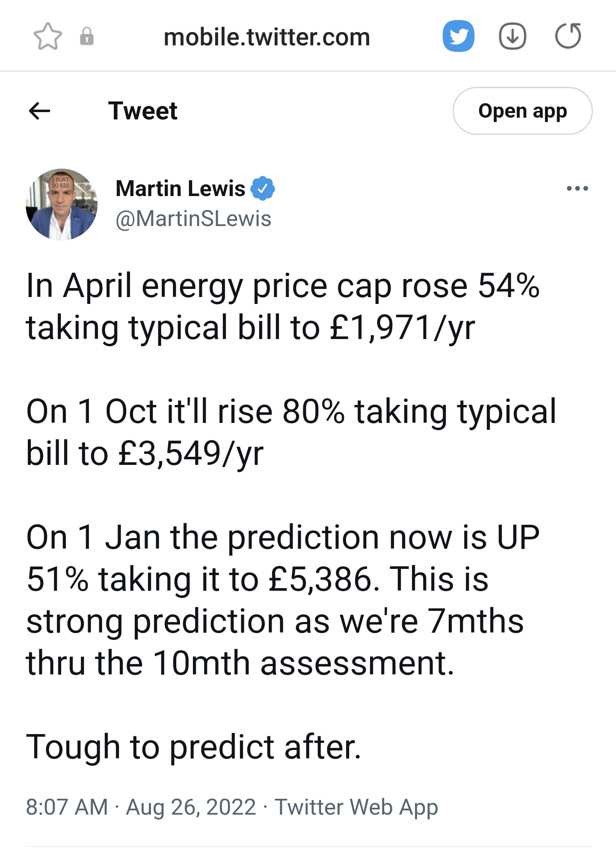Tap the blue verified badge

pyautogui.click(x=262, y=188)
